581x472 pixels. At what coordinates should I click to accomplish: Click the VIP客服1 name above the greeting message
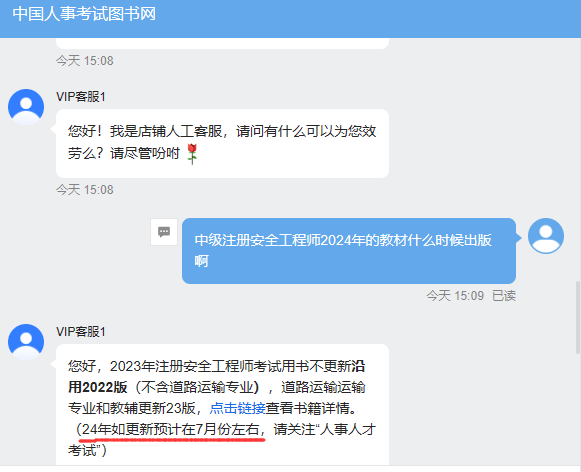[81, 97]
